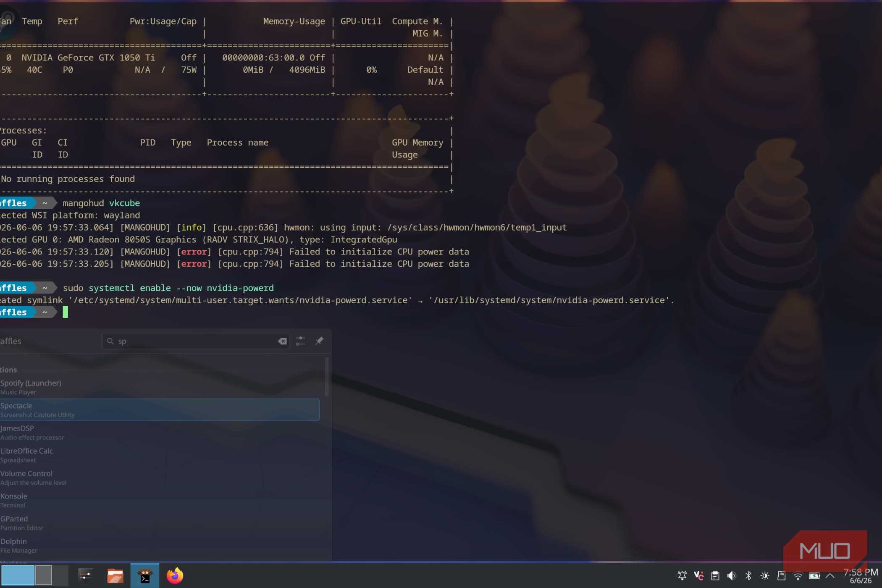Click '/sys/class/hwmon/hwmon6/temp1_input' path
This screenshot has height=588, width=882.
click(477, 228)
